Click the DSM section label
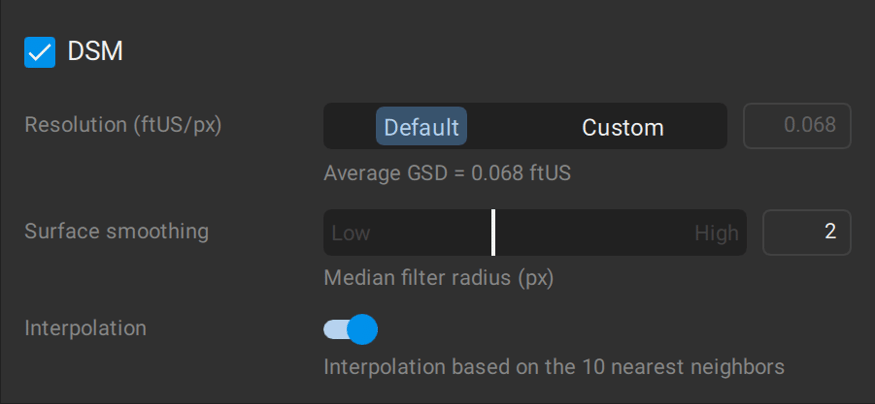 click(95, 52)
